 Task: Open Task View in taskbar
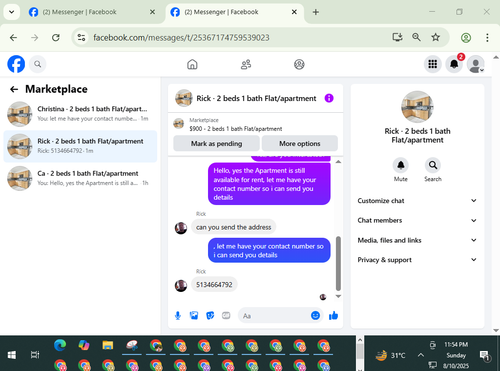(35, 355)
